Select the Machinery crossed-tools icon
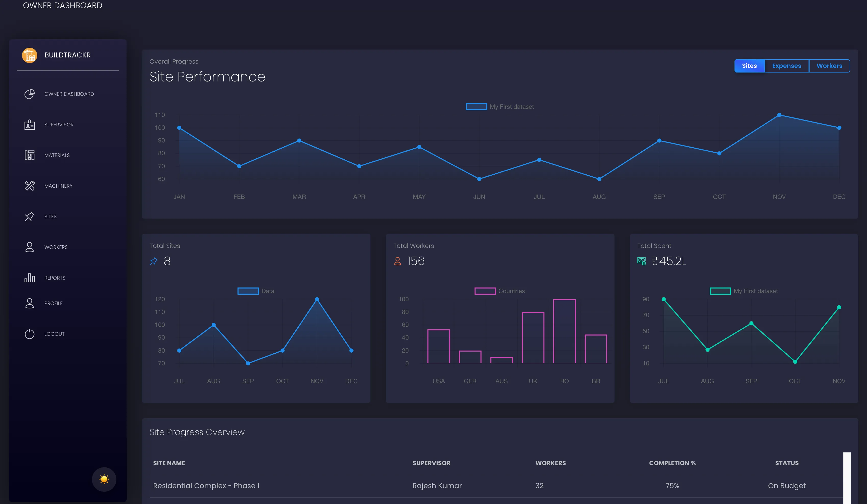The width and height of the screenshot is (867, 504). tap(30, 186)
